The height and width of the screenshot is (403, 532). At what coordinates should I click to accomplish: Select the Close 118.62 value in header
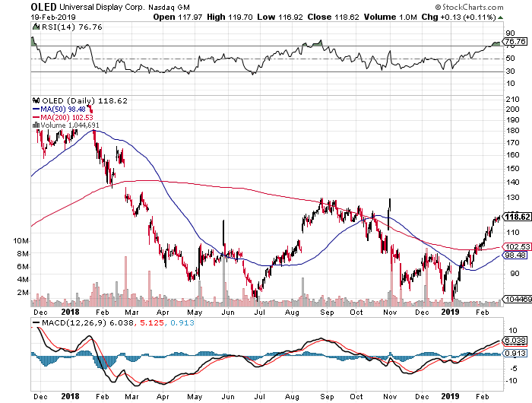point(333,17)
